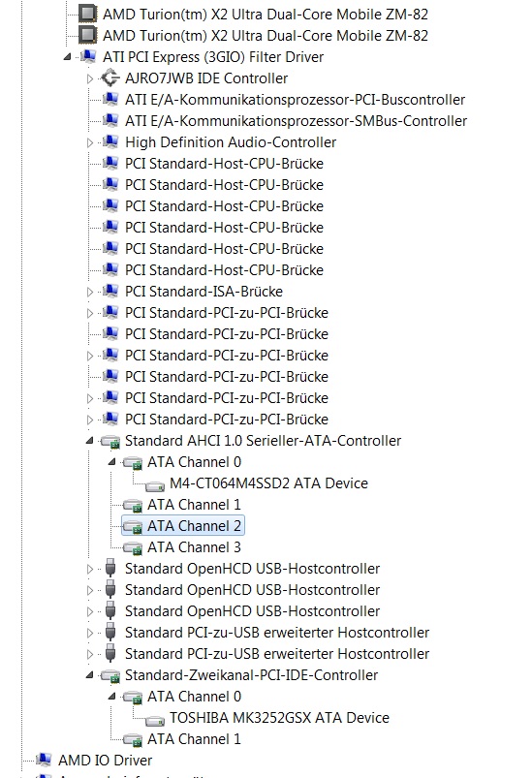This screenshot has width=532, height=778.
Task: Select the highlighted ATA Channel 2 entry
Action: coord(182,525)
